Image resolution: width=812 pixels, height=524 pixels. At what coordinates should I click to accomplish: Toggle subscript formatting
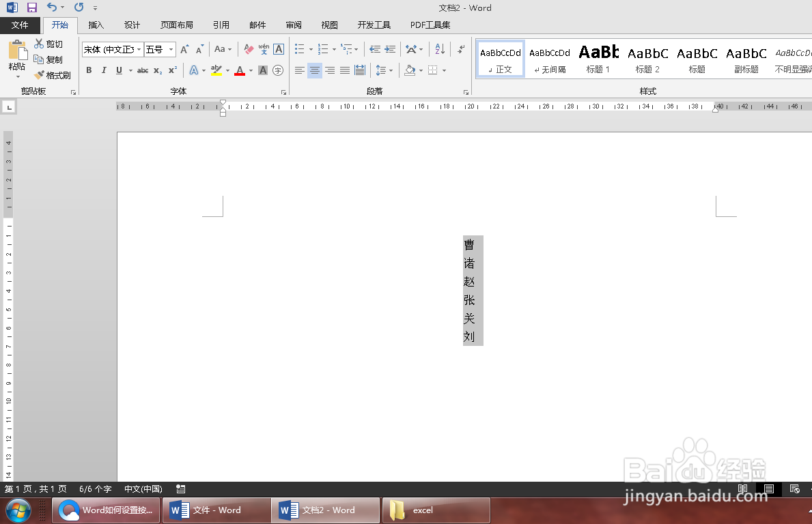click(x=158, y=70)
